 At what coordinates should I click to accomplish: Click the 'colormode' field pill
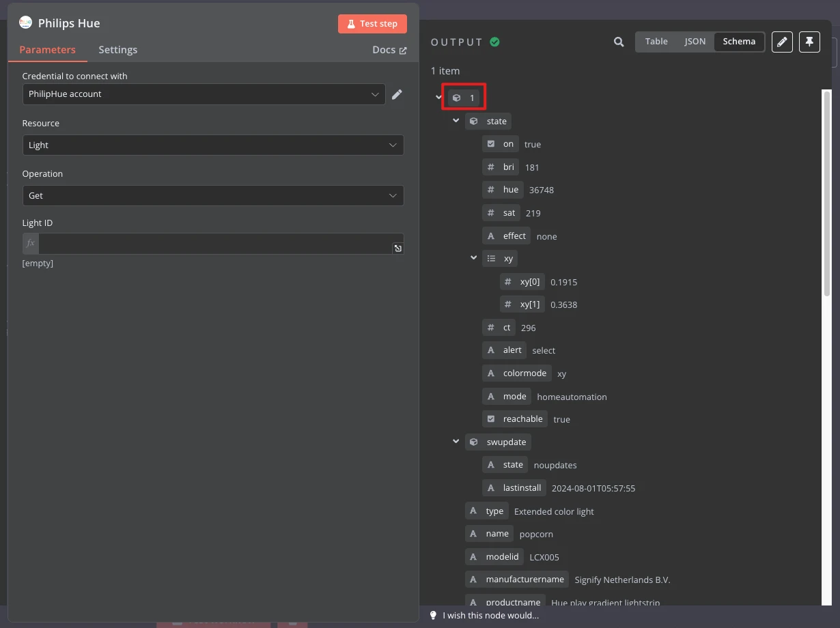pos(517,373)
